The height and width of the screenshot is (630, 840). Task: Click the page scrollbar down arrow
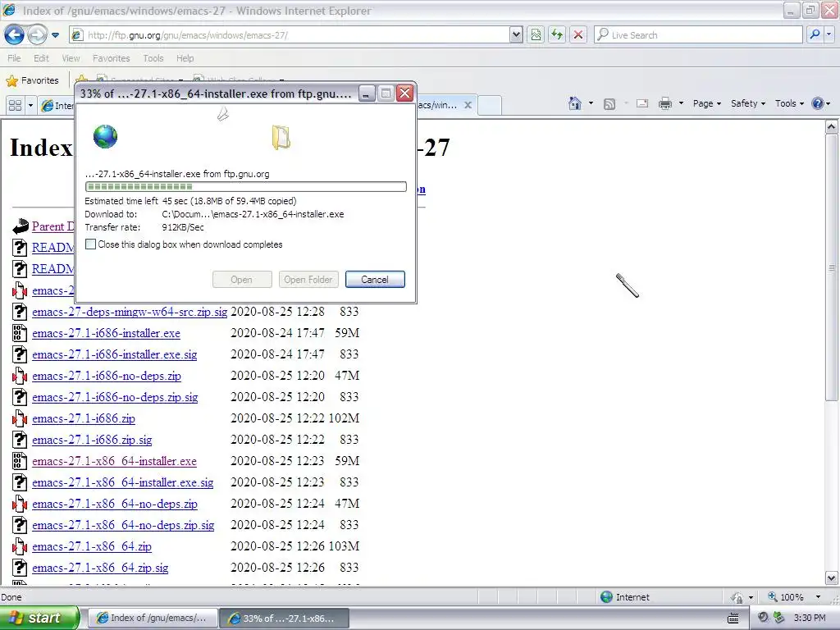tap(832, 578)
